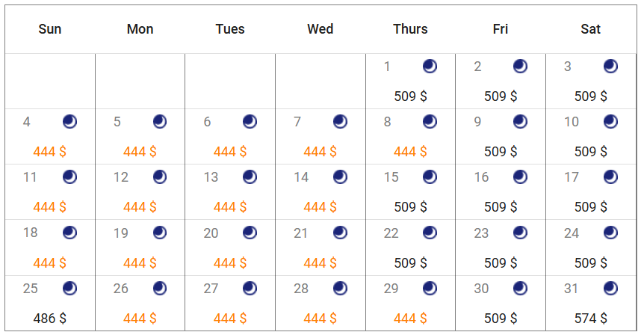The width and height of the screenshot is (644, 335).
Task: Click the 509 $ price on the 17th
Action: pos(591,206)
